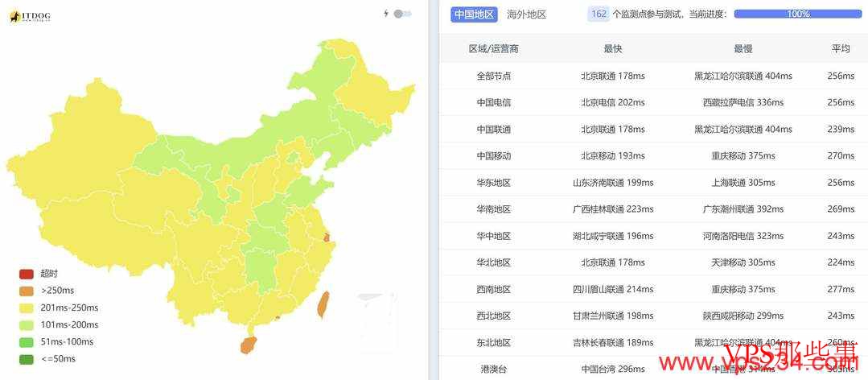868x380 pixels.
Task: Click the red 超时 legend swatch
Action: pyautogui.click(x=27, y=274)
